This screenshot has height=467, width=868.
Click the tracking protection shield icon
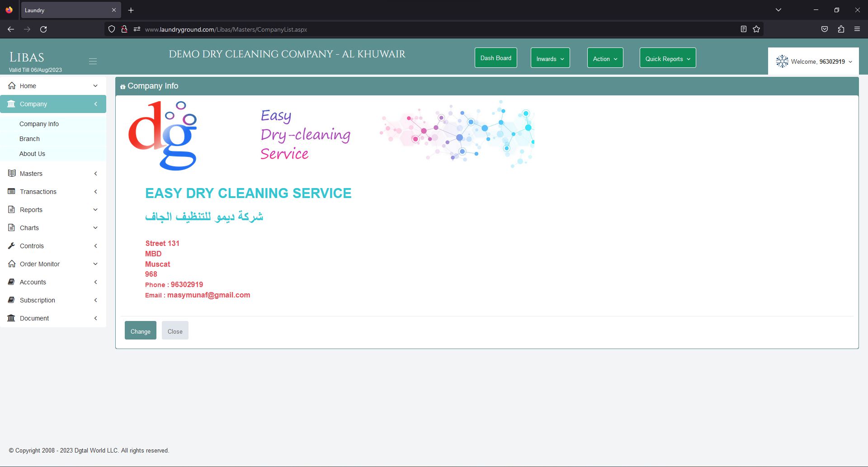click(112, 29)
